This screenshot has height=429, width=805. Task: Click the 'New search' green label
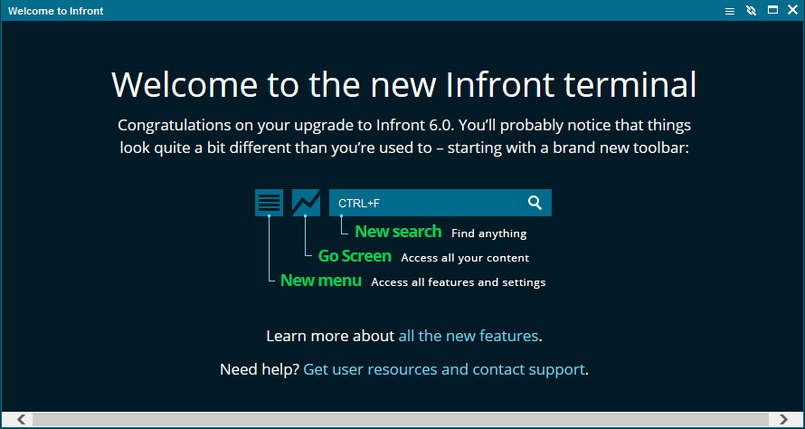398,231
